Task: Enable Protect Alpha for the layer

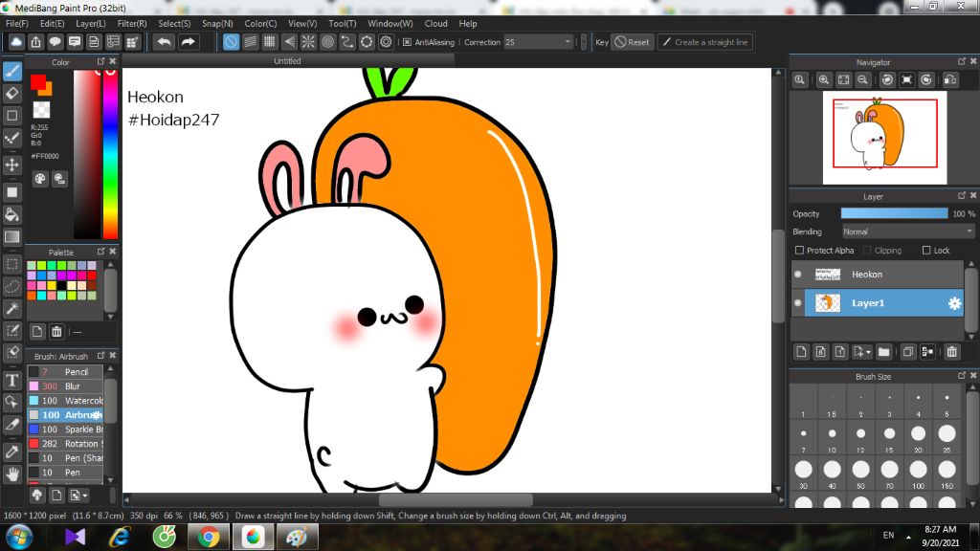Action: [799, 251]
